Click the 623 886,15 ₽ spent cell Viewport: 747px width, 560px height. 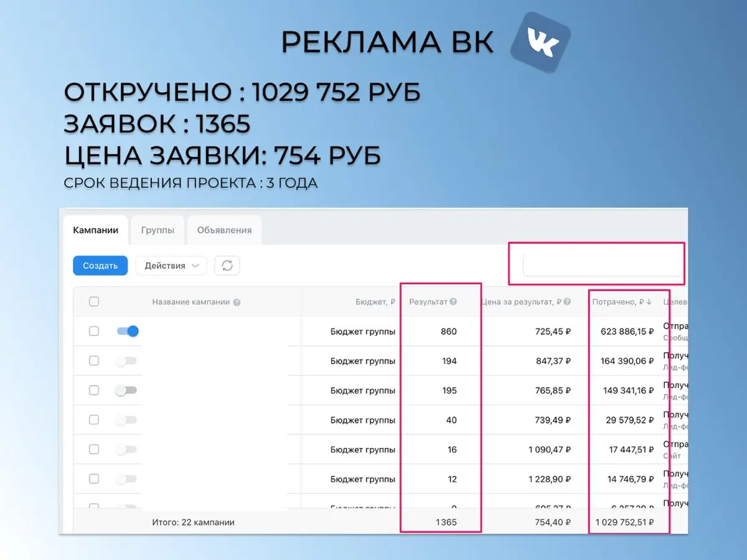coord(627,332)
